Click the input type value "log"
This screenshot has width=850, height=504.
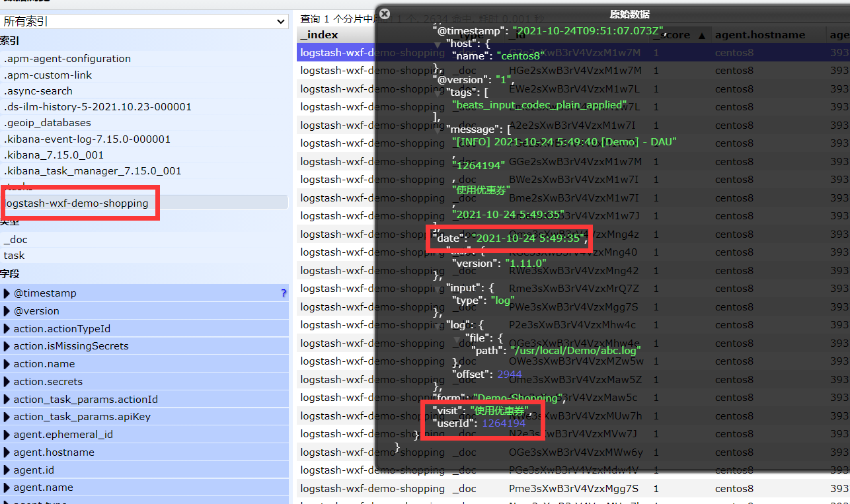tap(502, 300)
